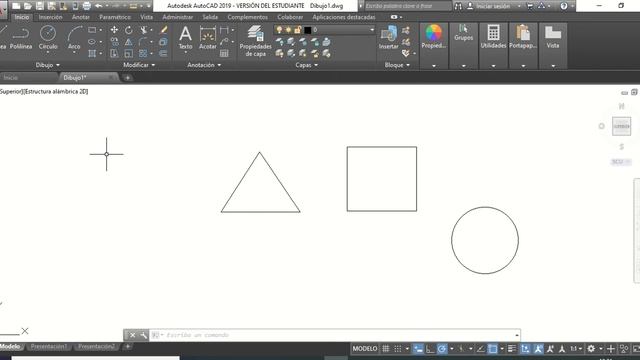
Task: Click the Inicio file tab
Action: pos(11,78)
